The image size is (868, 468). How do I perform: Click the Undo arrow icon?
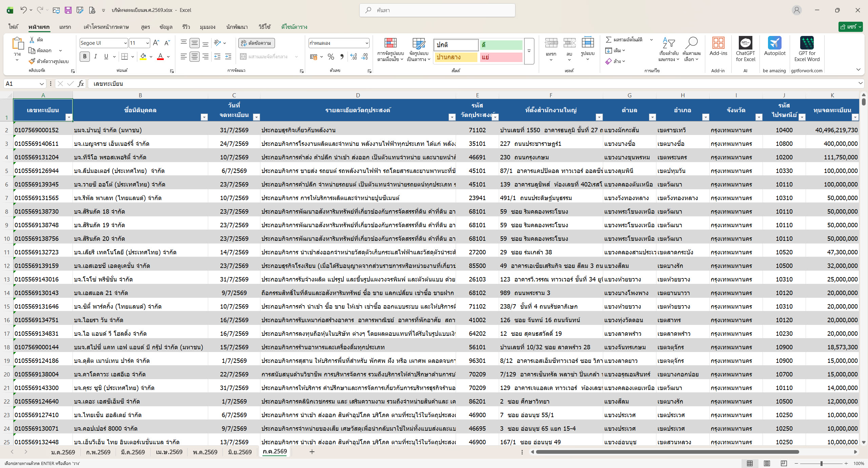[x=23, y=10]
